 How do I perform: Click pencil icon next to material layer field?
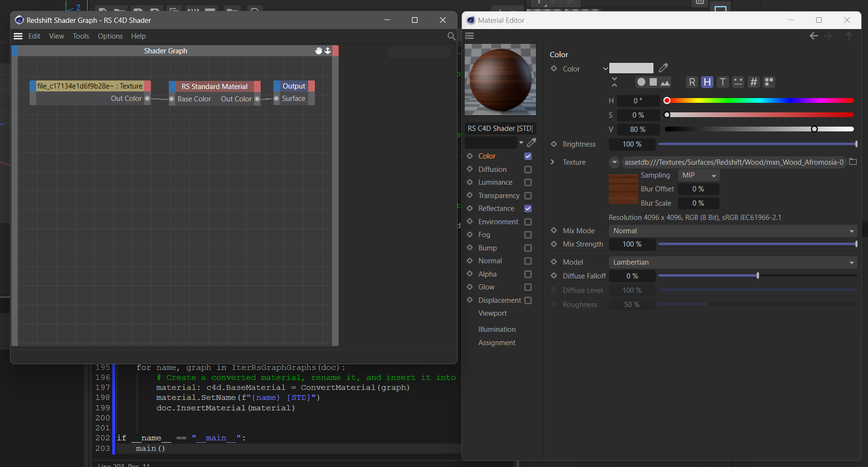tap(531, 142)
